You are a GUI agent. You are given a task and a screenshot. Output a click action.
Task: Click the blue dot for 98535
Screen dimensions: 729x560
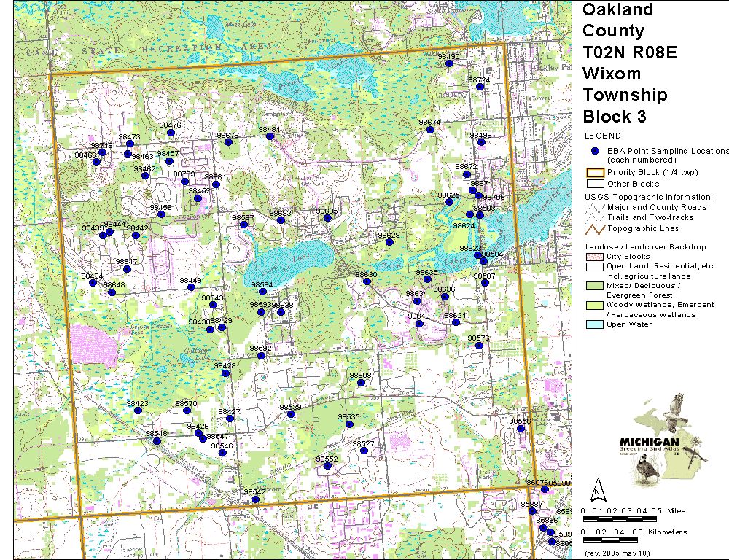(349, 424)
